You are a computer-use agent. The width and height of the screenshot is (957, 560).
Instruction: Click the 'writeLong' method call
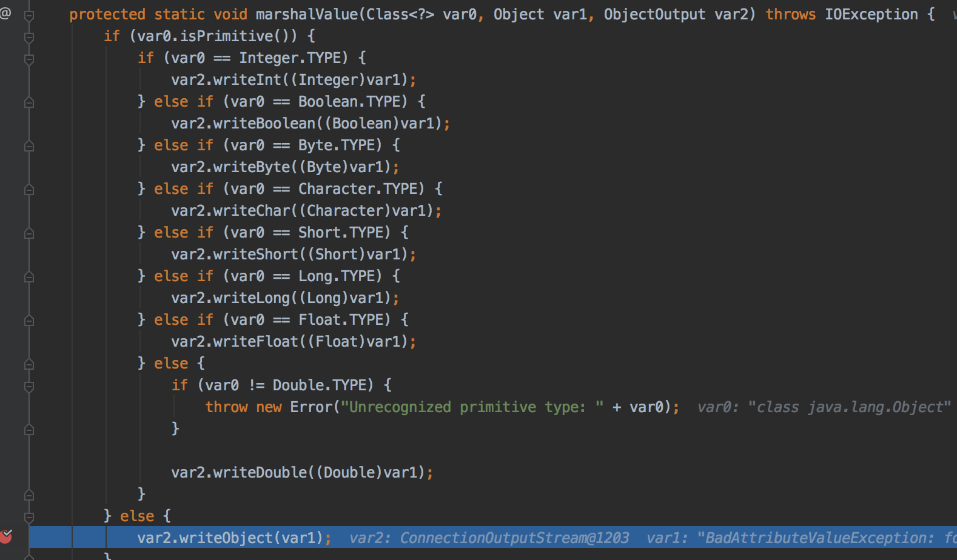(252, 298)
